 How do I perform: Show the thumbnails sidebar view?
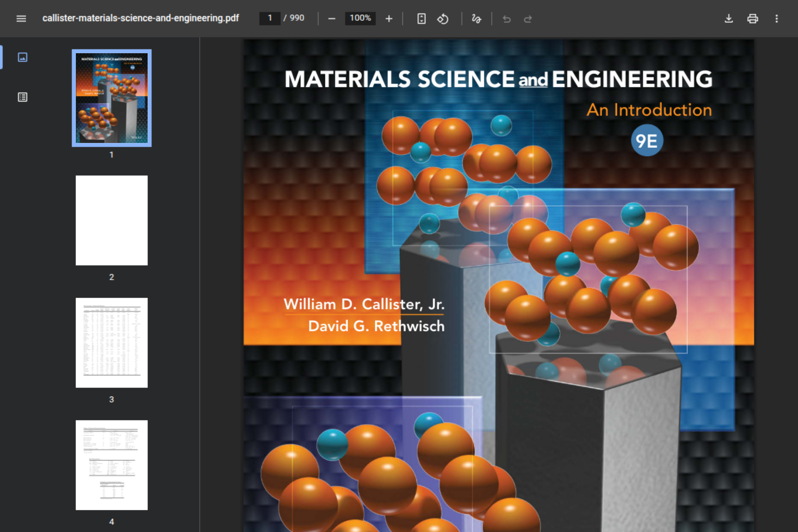coord(22,57)
